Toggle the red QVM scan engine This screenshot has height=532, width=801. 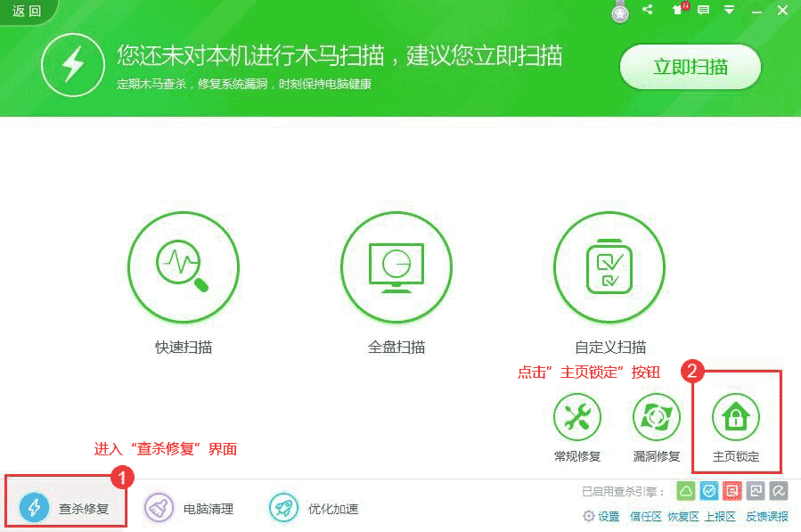pyautogui.click(x=732, y=491)
